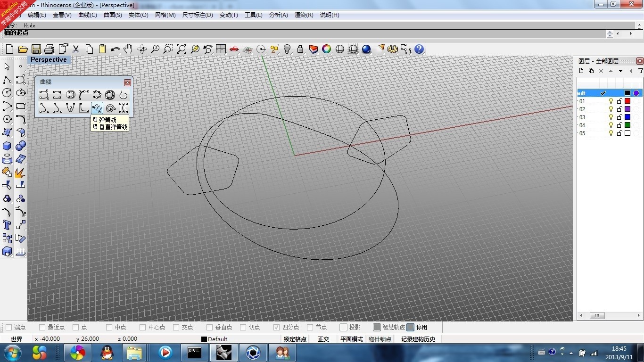The height and width of the screenshot is (362, 644).
Task: Select the Circle tool in left sidebar
Action: tap(7, 93)
